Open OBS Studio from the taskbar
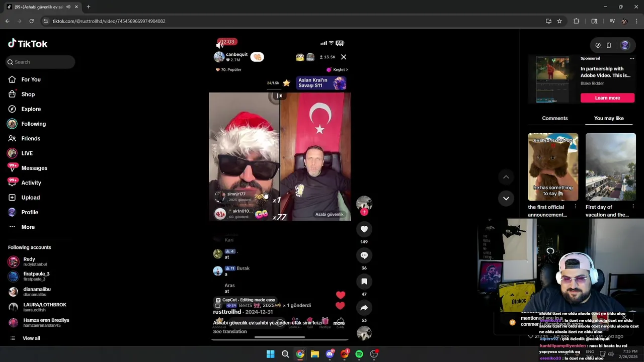The width and height of the screenshot is (644, 362). (374, 354)
